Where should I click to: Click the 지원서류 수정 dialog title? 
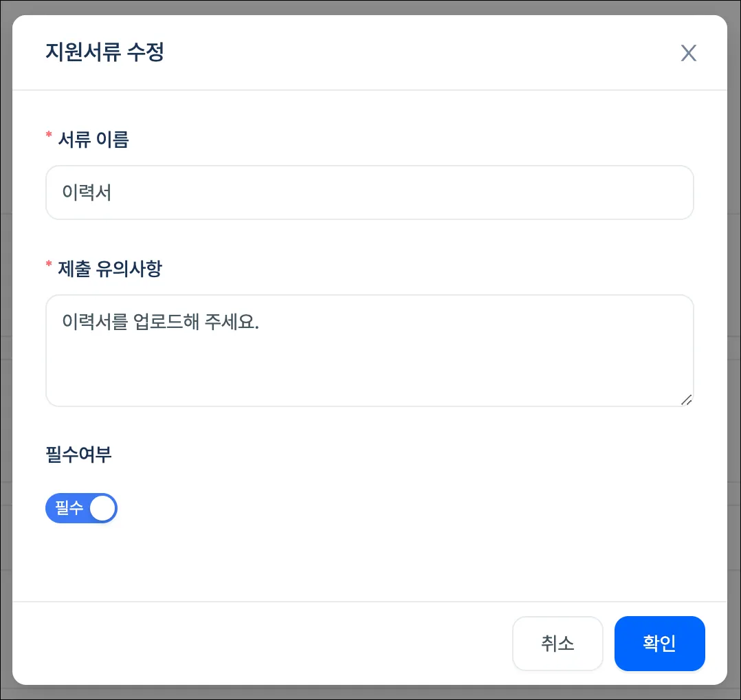click(x=104, y=52)
